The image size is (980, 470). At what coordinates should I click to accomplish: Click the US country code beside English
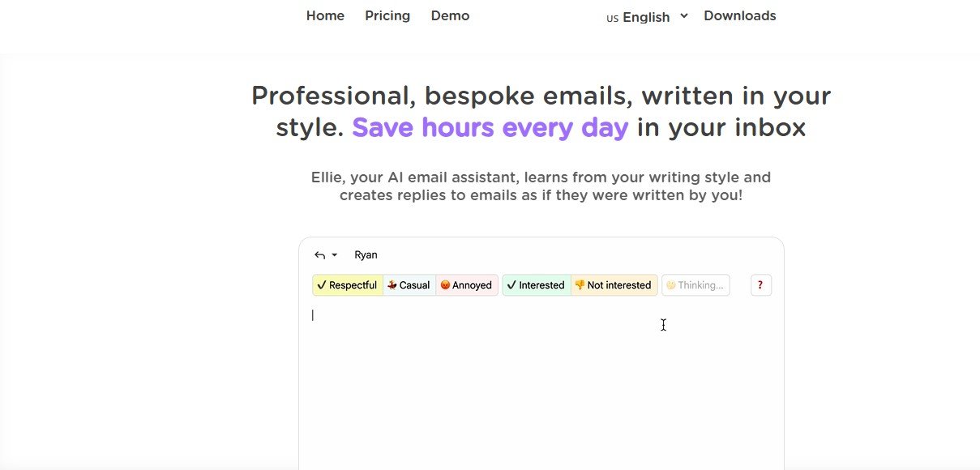click(612, 19)
